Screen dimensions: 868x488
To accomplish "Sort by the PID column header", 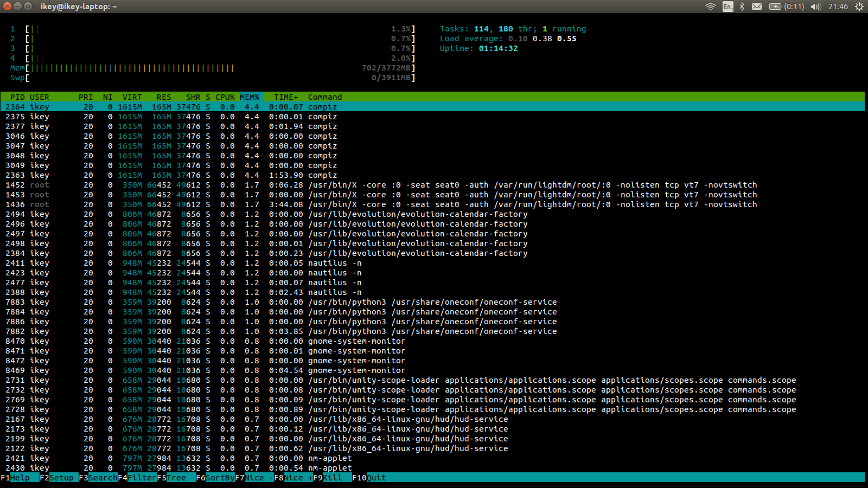I will (x=17, y=97).
